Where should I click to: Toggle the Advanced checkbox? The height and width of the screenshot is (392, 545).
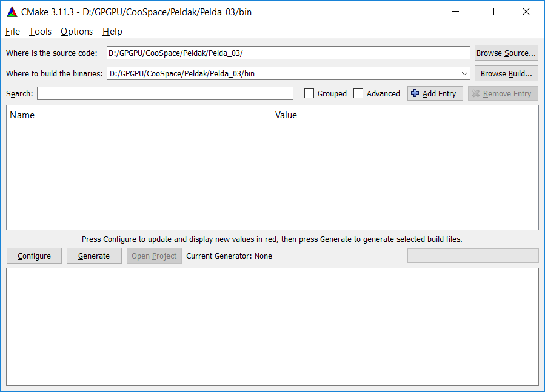(x=358, y=94)
